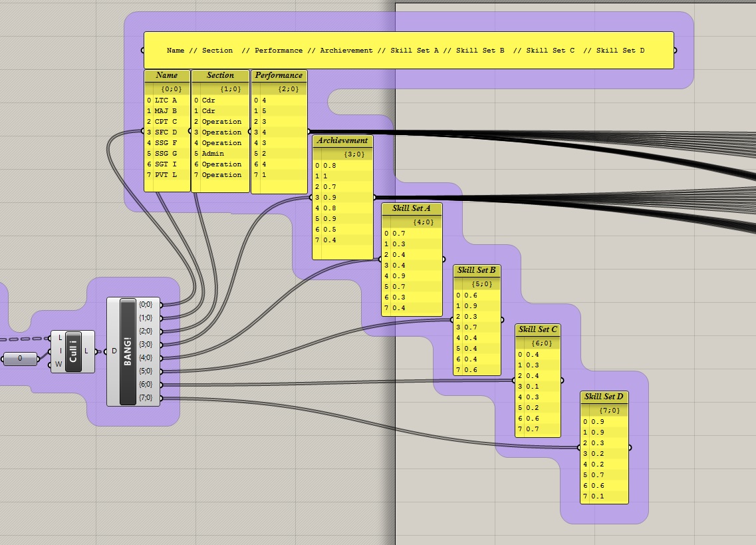
Task: Click the BANG! output {5;0}
Action: point(146,371)
